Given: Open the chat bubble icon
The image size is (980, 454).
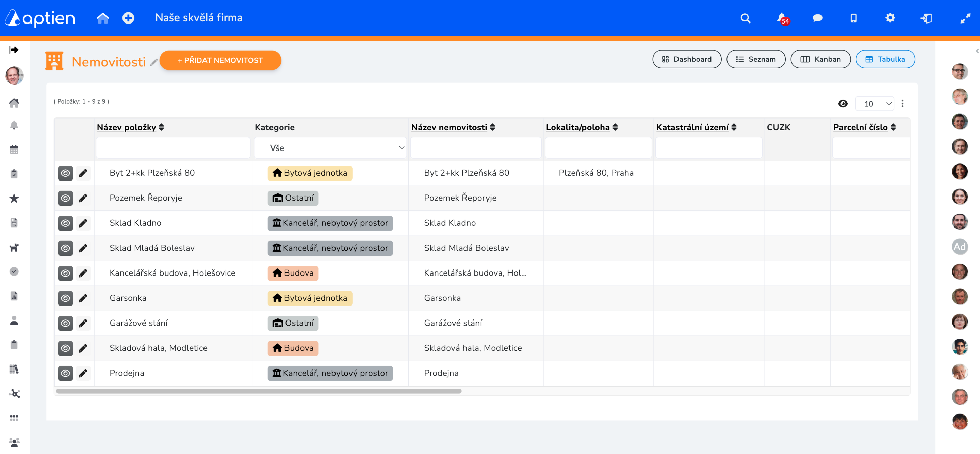Looking at the screenshot, I should pyautogui.click(x=818, y=18).
